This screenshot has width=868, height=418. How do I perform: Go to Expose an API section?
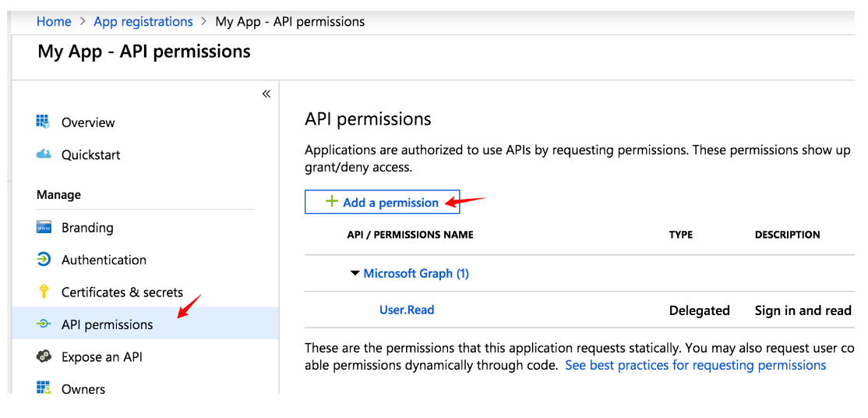[x=102, y=357]
